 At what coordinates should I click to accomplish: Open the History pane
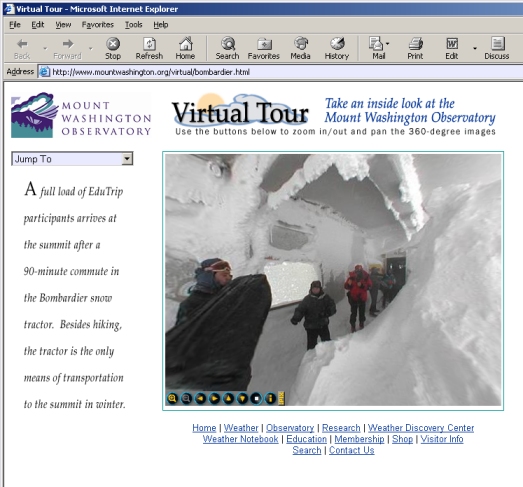coord(337,48)
